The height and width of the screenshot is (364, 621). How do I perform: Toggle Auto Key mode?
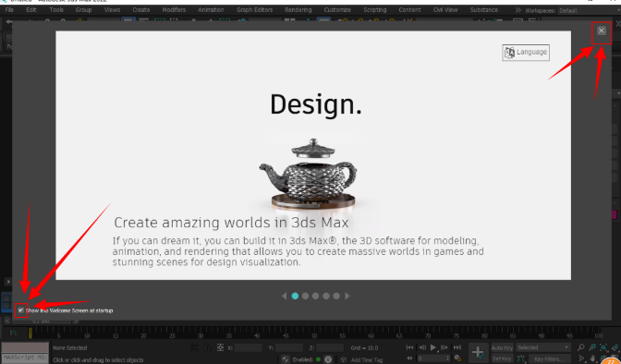pyautogui.click(x=502, y=347)
